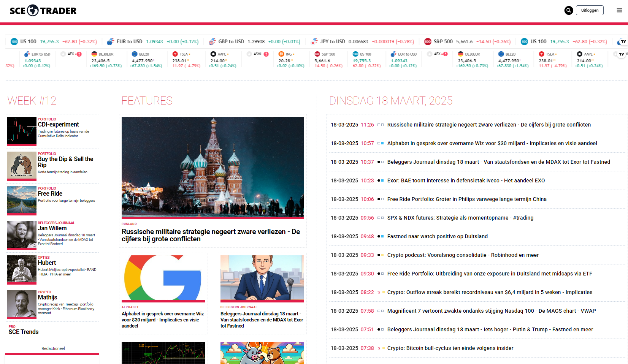Switch to the Redactioneel tab
The image size is (628, 364).
pos(53,348)
